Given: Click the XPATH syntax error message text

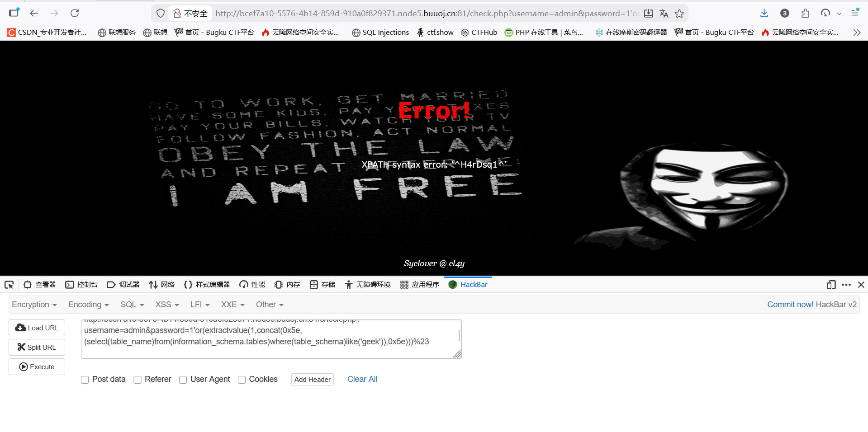Looking at the screenshot, I should (434, 164).
